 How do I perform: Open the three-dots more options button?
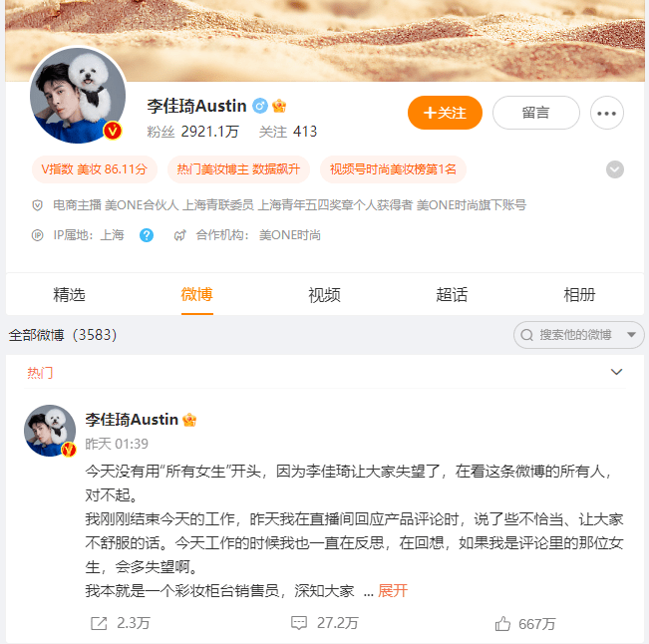tap(607, 113)
